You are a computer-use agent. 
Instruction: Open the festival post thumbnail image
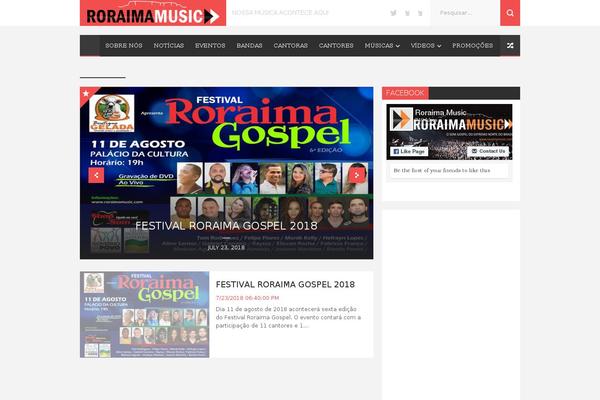[145, 315]
